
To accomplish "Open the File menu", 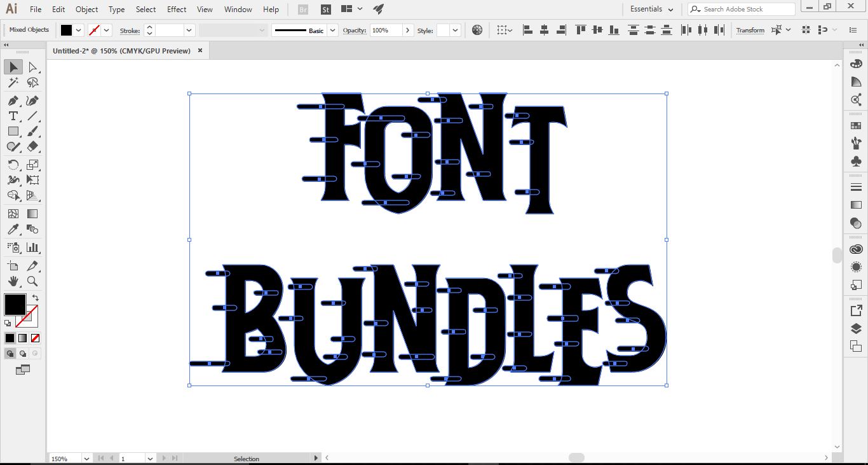I will pos(36,10).
